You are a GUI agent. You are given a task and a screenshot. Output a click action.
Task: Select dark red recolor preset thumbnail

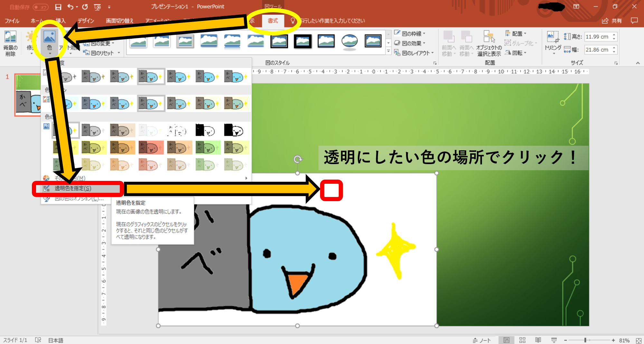point(151,148)
